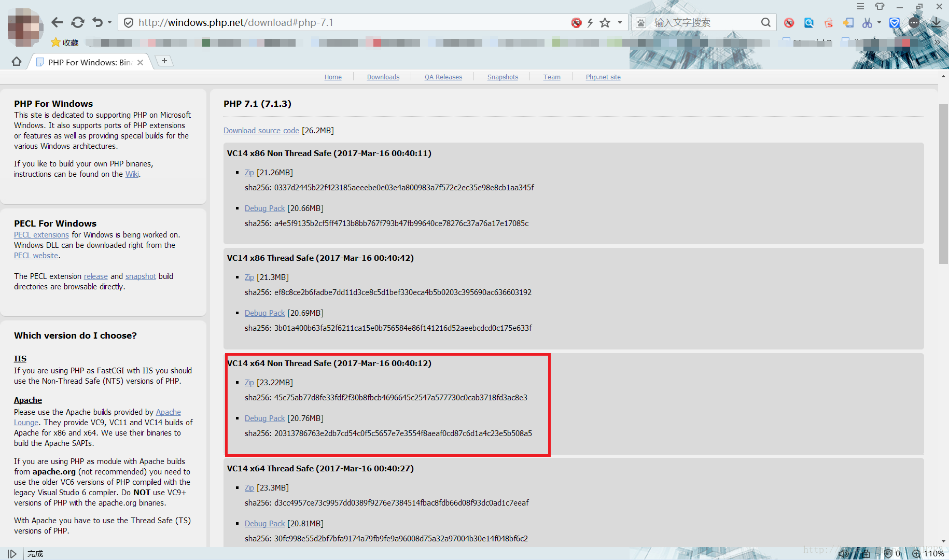Open the Apache Lounge link

(x=169, y=412)
